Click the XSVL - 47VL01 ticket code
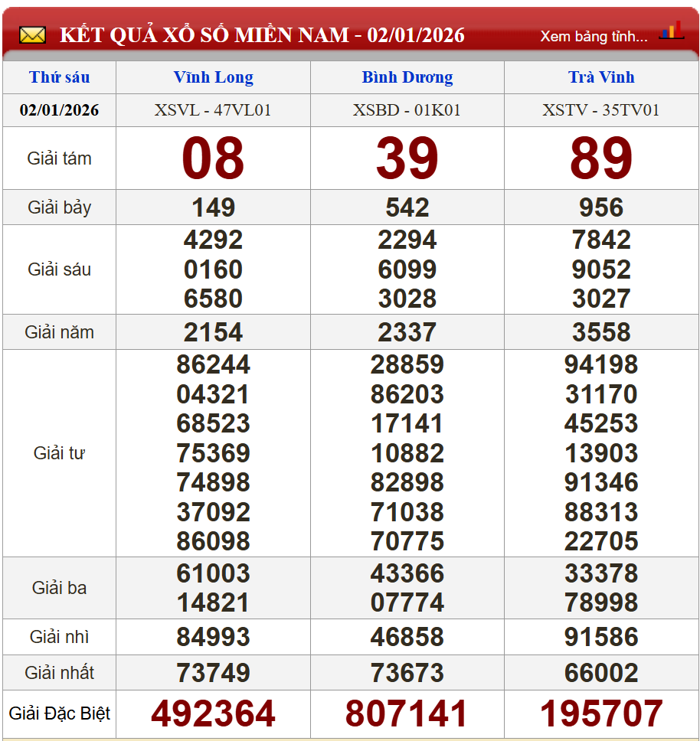Viewport: 700px width, 741px height. pyautogui.click(x=213, y=110)
